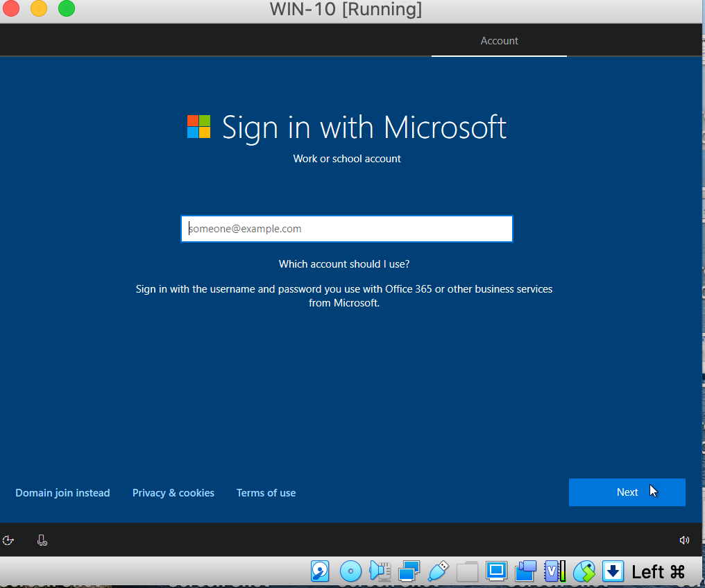Click the CPU virtualization status icon
705x588 pixels.
(x=555, y=571)
